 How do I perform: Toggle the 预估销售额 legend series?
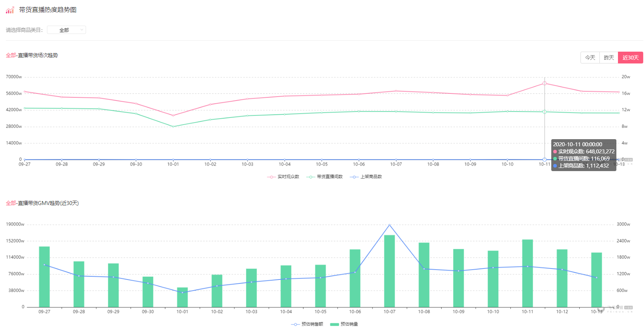tap(307, 324)
